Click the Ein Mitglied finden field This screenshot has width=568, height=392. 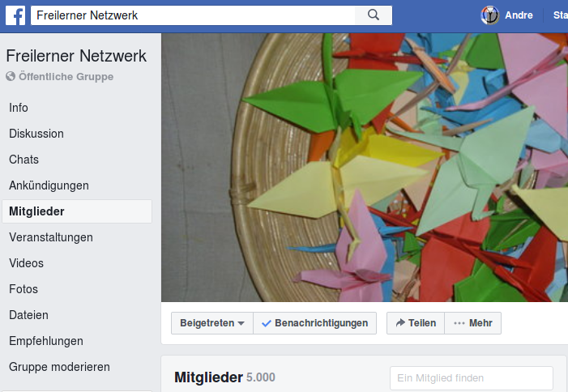[472, 378]
